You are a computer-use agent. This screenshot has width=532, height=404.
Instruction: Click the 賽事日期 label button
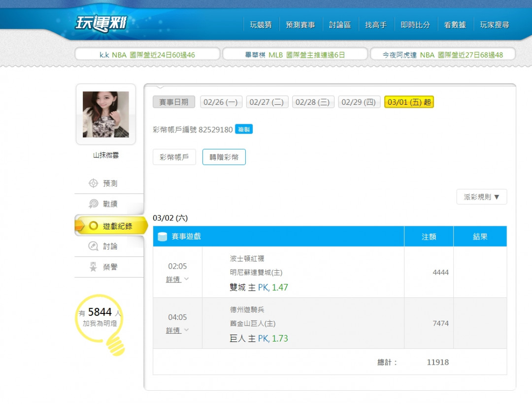174,102
